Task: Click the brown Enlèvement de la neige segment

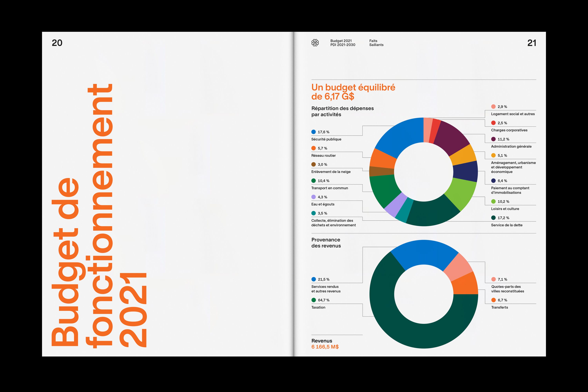Action: (381, 171)
